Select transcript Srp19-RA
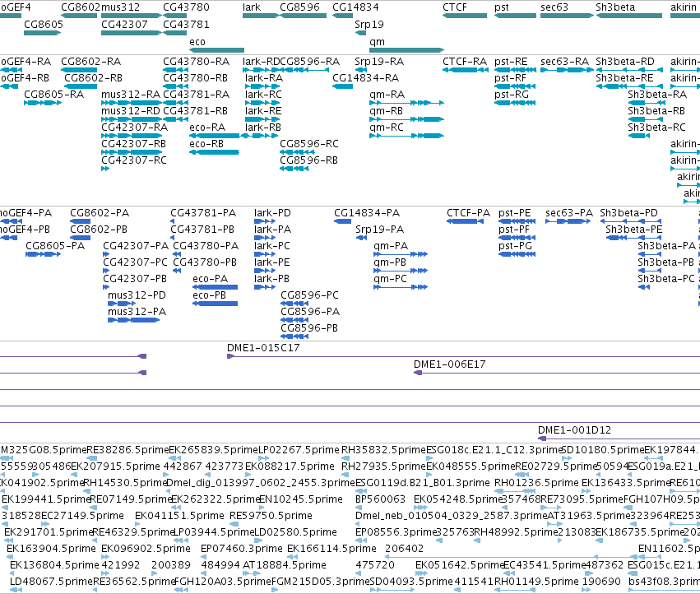Image resolution: width=700 pixels, height=594 pixels. click(361, 70)
